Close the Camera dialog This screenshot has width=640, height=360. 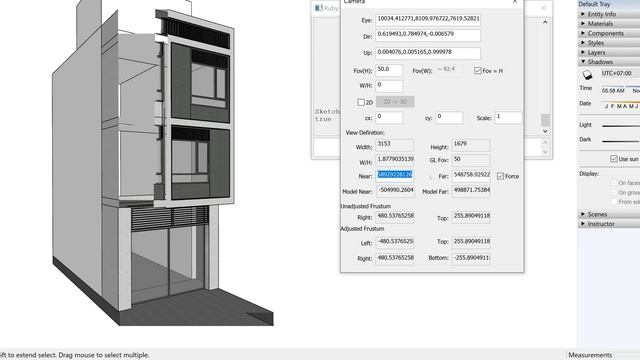tap(515, 2)
